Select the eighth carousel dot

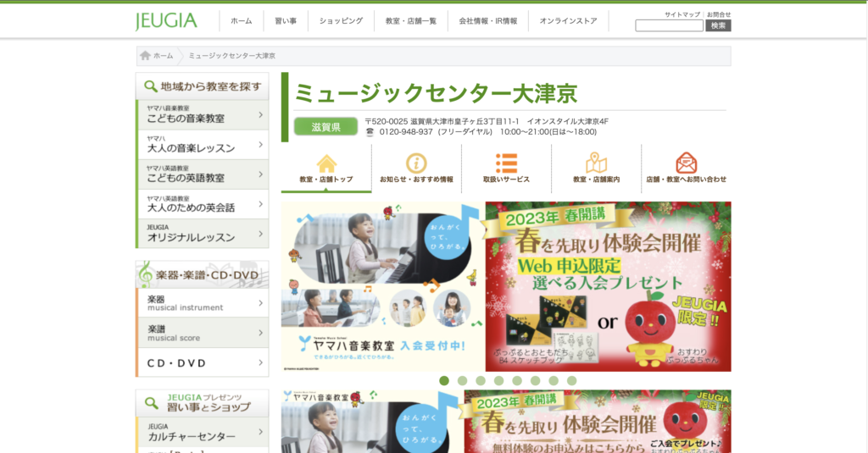coord(572,380)
